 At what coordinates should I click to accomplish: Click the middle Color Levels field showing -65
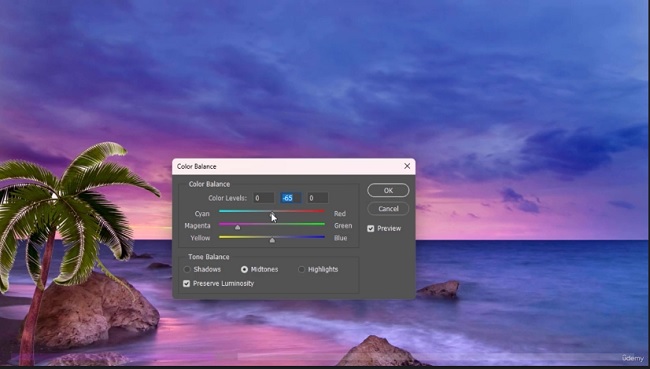click(x=291, y=198)
